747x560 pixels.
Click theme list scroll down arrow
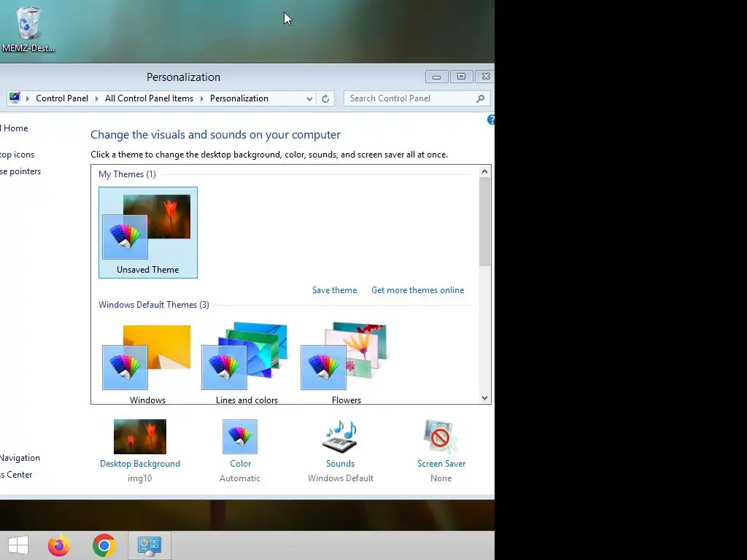pos(484,398)
